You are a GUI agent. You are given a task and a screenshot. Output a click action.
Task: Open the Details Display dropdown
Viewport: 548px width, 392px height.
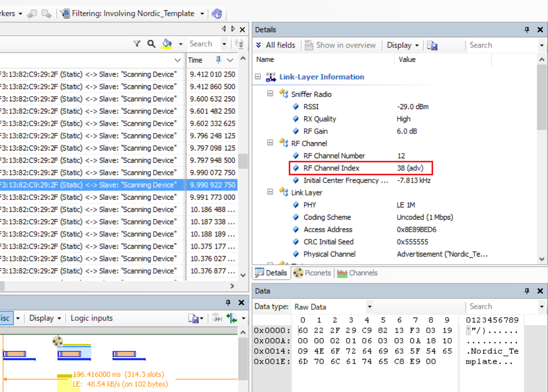[403, 45]
